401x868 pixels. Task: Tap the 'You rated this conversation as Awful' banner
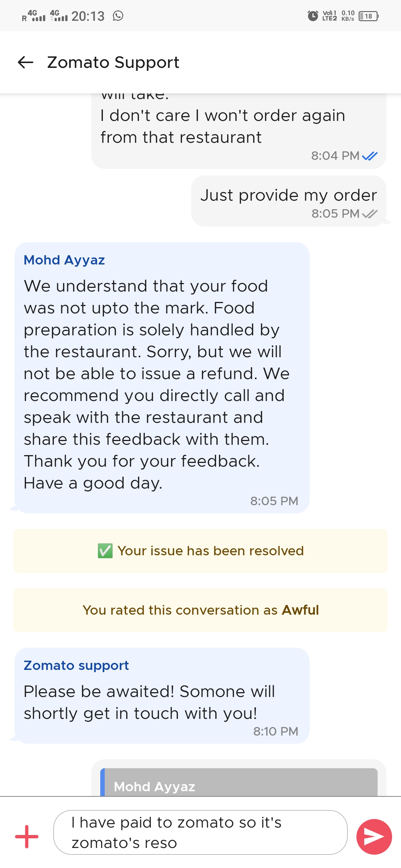(x=200, y=610)
